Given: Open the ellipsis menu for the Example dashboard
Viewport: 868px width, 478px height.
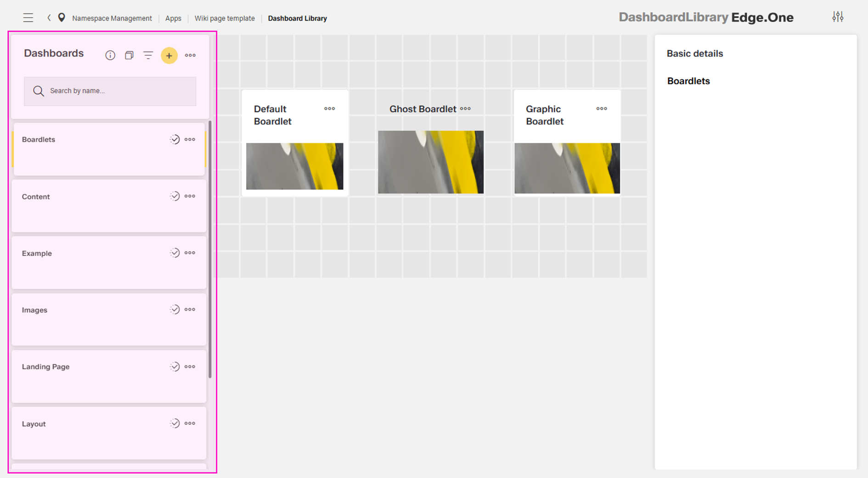Looking at the screenshot, I should [x=190, y=253].
